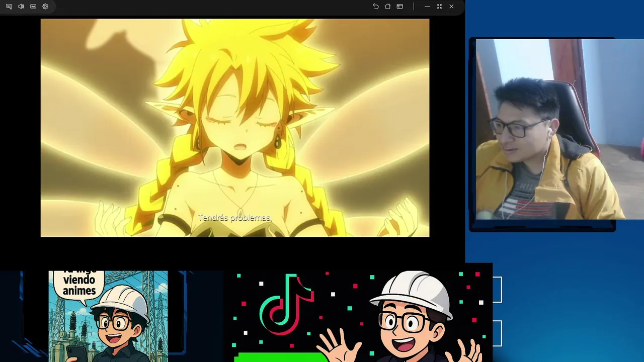This screenshot has height=362, width=644.
Task: Toggle the camera-off icon in top toolbar
Action: click(9, 7)
